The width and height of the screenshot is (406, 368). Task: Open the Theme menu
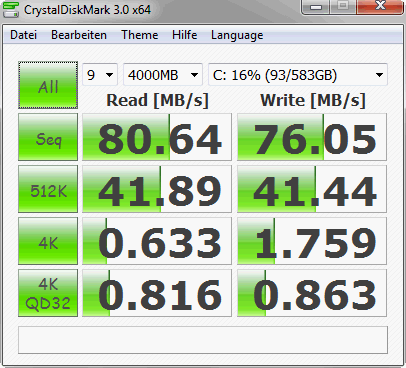click(x=140, y=35)
